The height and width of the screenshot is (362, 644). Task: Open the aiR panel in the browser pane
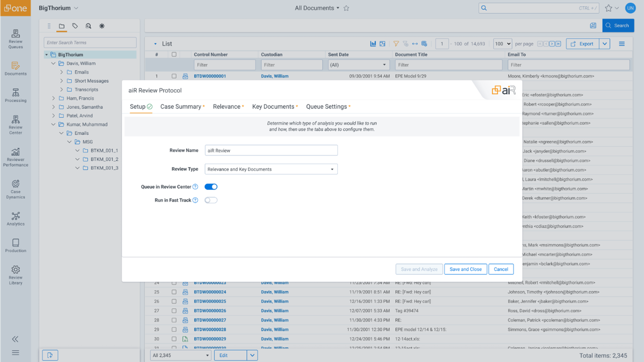tap(102, 26)
